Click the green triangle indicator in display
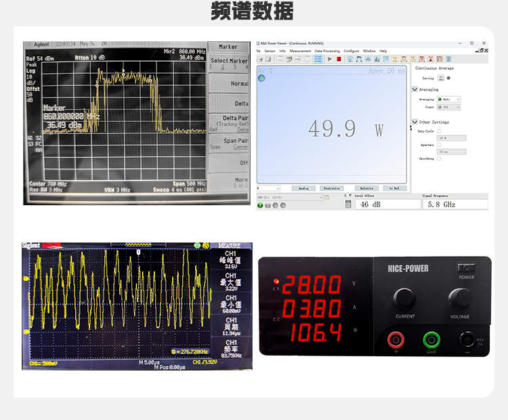Screen dimensions: 508x420 261,78
